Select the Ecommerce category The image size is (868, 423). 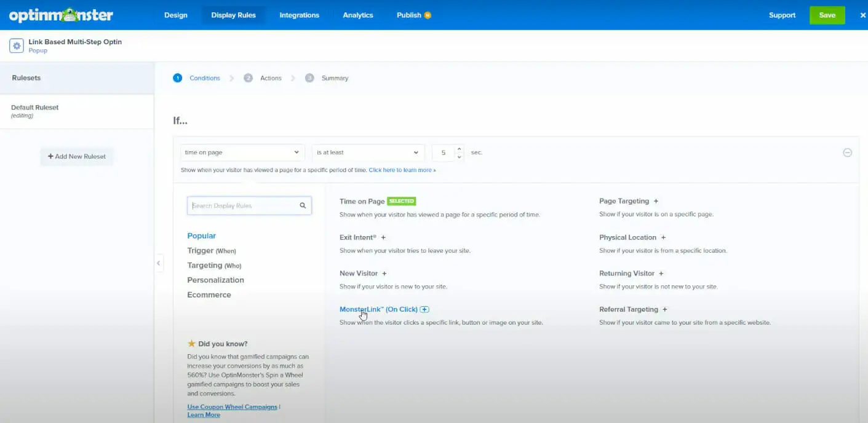tap(209, 295)
